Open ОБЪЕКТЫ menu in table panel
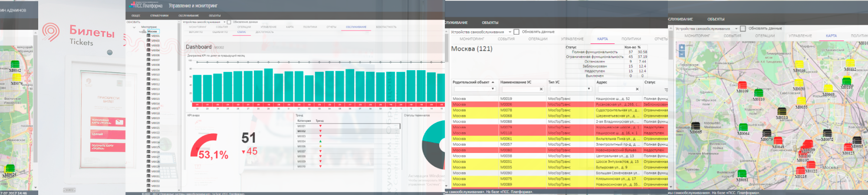868x195 pixels. 490,23
